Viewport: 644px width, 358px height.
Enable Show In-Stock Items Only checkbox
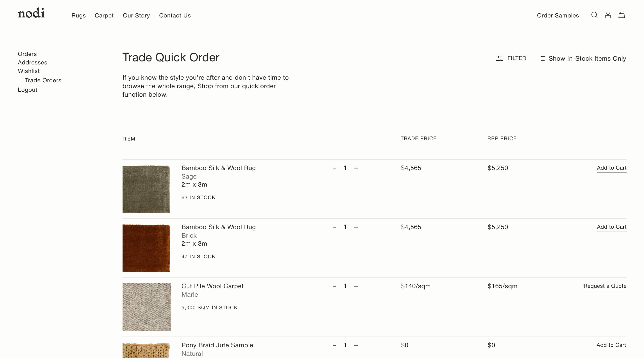[543, 59]
